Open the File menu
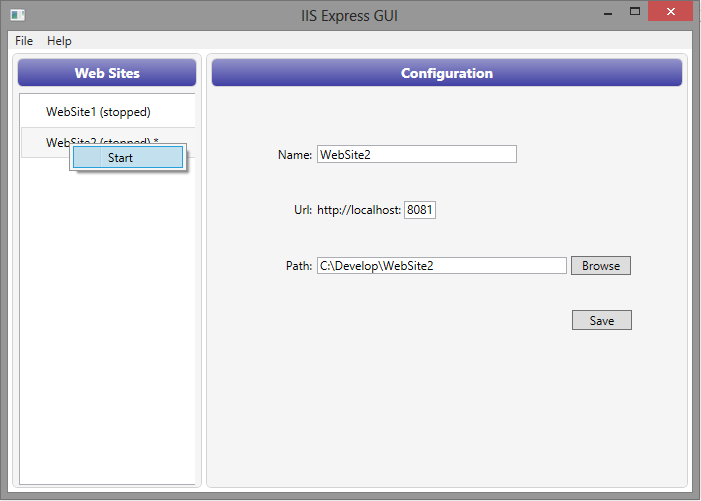The image size is (701, 501). coord(24,41)
